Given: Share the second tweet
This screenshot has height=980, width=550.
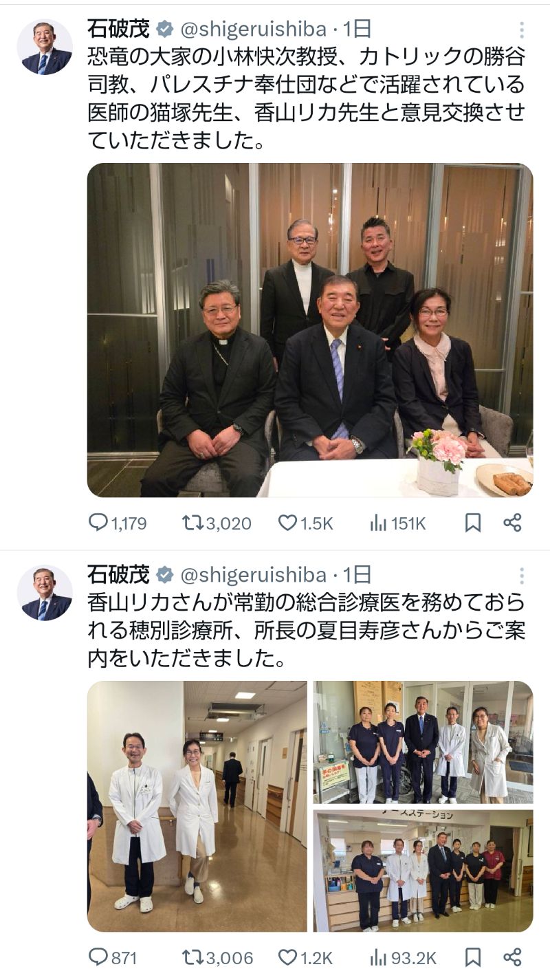Looking at the screenshot, I should pyautogui.click(x=512, y=957).
